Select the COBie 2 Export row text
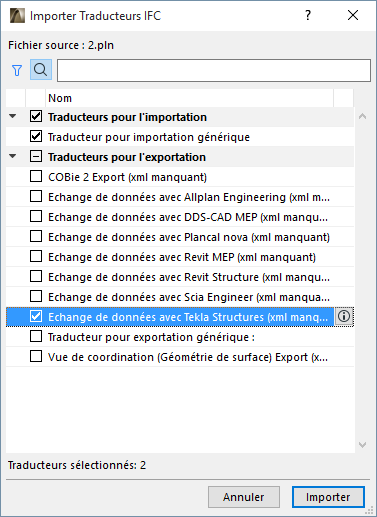 127,177
